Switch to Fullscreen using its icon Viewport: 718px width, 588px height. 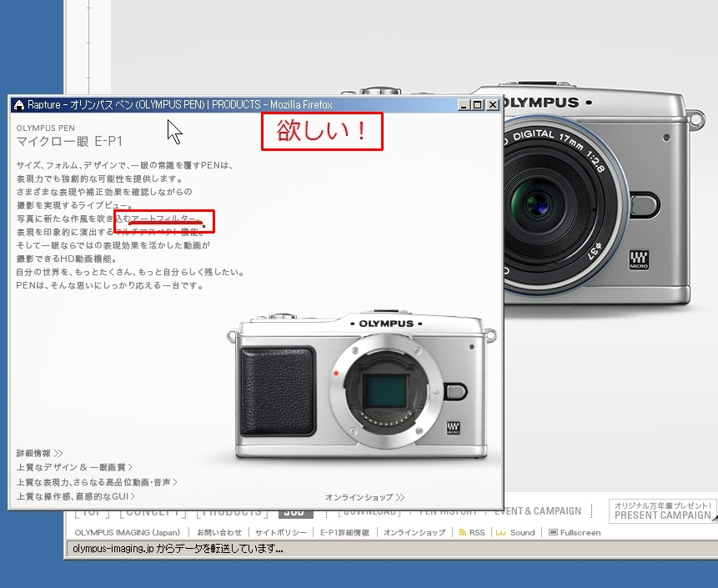coord(553,533)
